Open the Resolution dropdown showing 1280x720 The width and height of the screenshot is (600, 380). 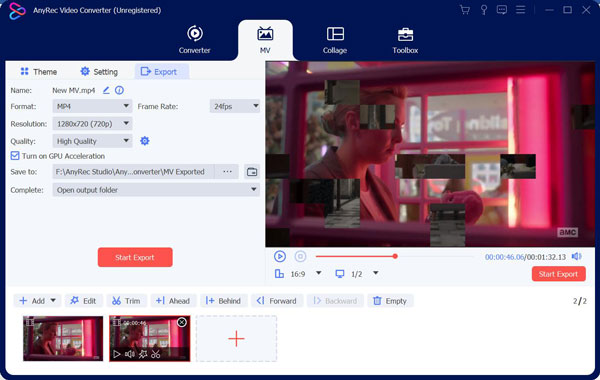pyautogui.click(x=92, y=124)
